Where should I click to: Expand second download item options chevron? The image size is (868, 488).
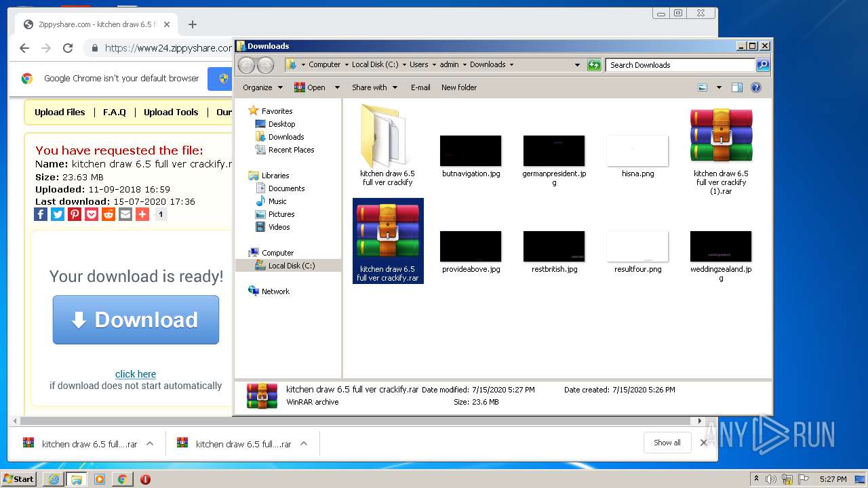tap(304, 444)
